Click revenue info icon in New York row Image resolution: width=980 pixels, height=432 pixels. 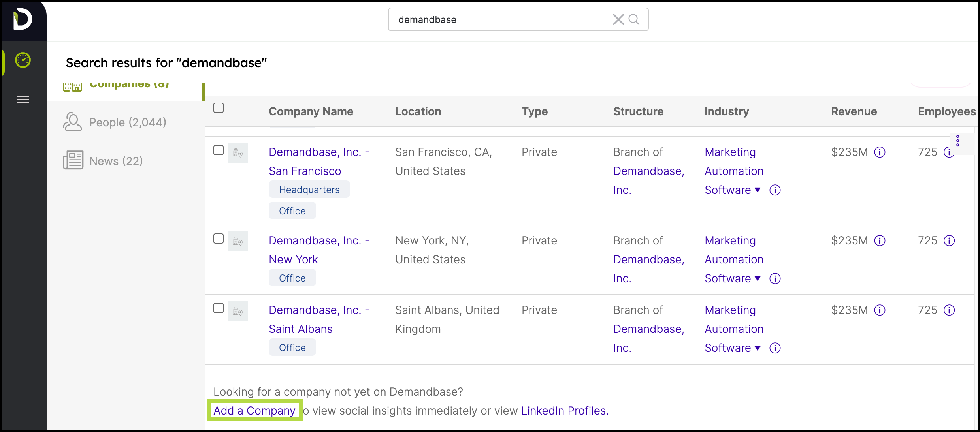click(880, 240)
